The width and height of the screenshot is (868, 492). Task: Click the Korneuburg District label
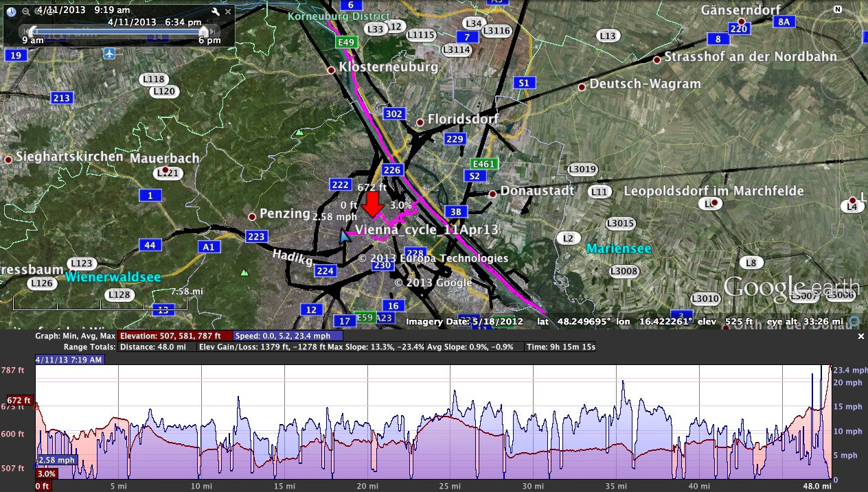[x=339, y=16]
